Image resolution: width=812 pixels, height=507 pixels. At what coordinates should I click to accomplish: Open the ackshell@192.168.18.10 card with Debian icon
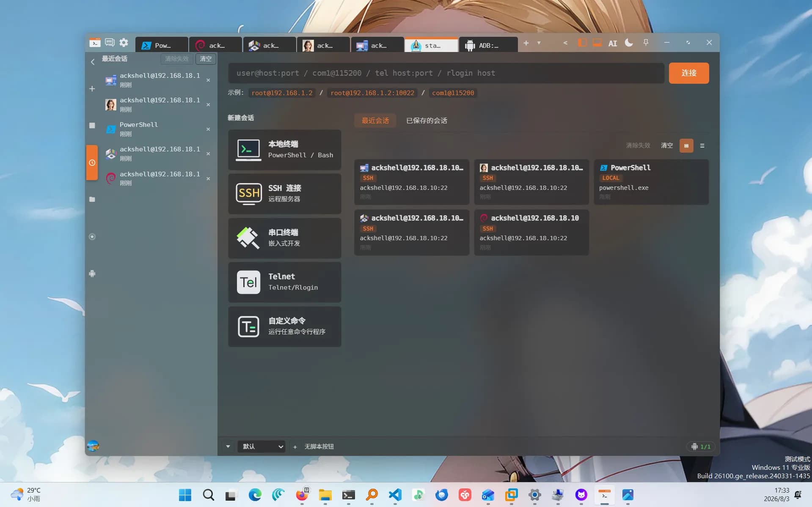tap(531, 232)
